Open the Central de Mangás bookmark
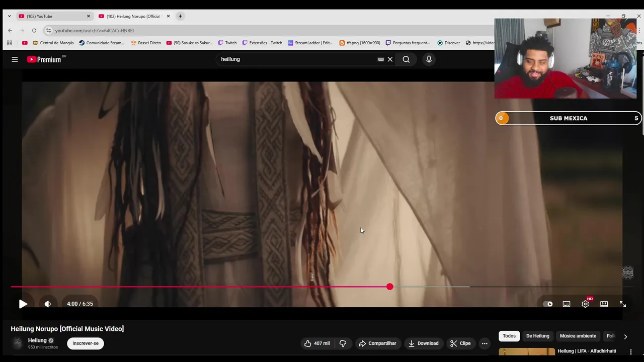The height and width of the screenshot is (362, 644). [x=53, y=43]
